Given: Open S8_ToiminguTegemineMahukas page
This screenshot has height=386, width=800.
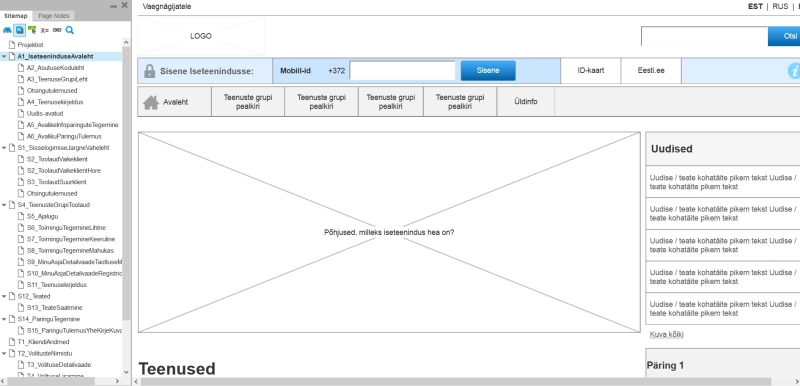Looking at the screenshot, I should [70, 251].
